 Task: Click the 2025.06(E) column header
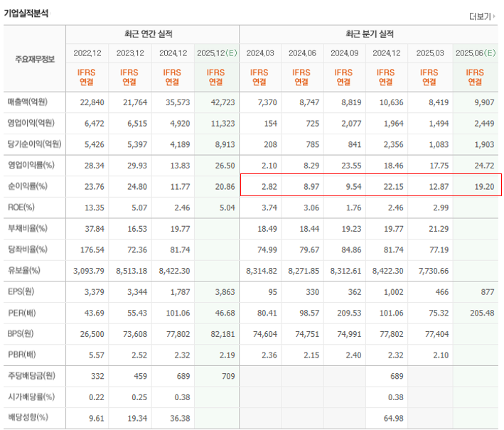(x=476, y=53)
